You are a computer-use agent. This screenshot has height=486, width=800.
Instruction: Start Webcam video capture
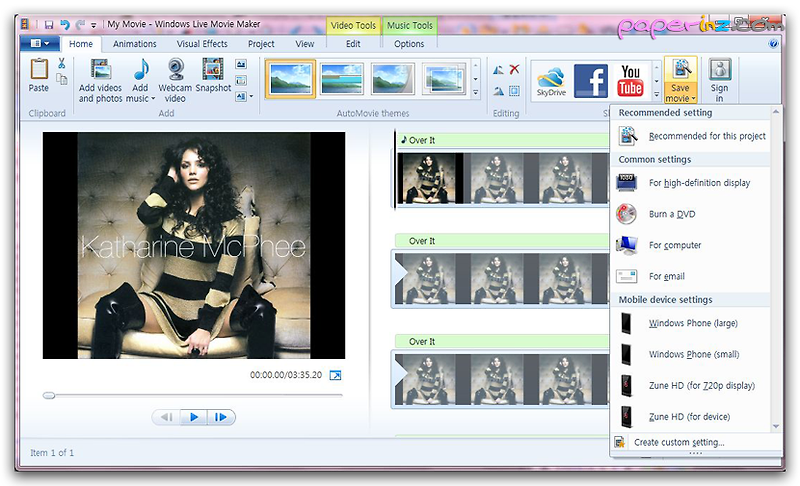click(x=175, y=80)
